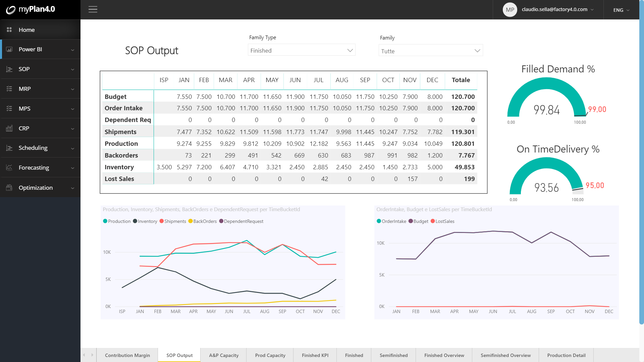Image resolution: width=644 pixels, height=362 pixels.
Task: Click the Lost Sales NOV value 157
Action: pos(412,179)
